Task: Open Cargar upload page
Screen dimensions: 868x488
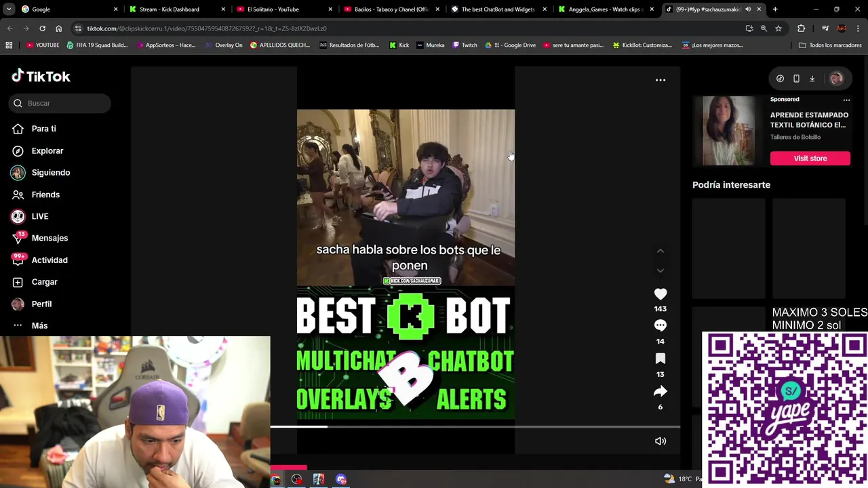Action: (x=35, y=282)
